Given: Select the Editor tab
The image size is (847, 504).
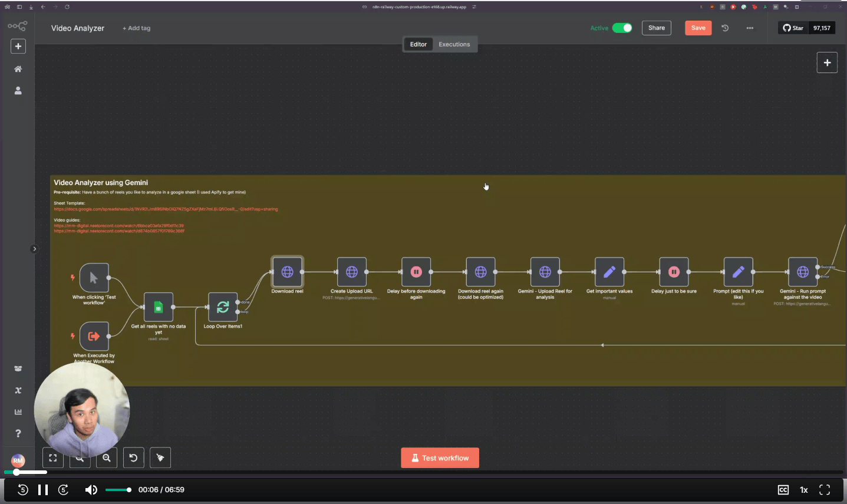Looking at the screenshot, I should (x=418, y=44).
